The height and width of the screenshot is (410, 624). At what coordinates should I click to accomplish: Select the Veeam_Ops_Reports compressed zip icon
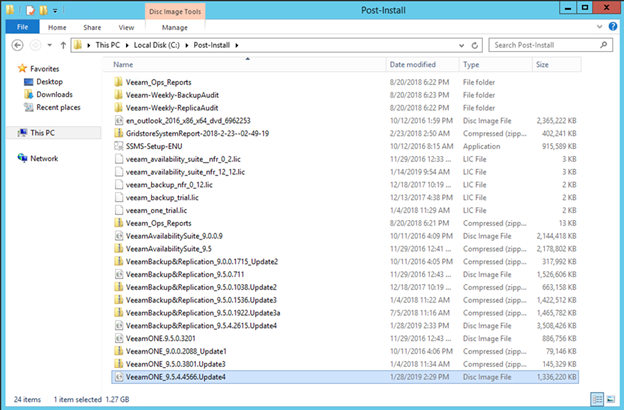tap(119, 223)
